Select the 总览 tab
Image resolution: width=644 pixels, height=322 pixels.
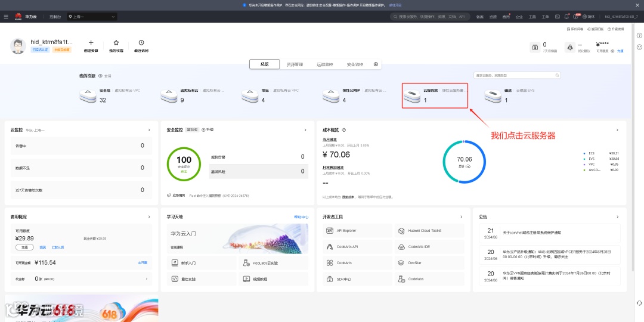tap(265, 64)
